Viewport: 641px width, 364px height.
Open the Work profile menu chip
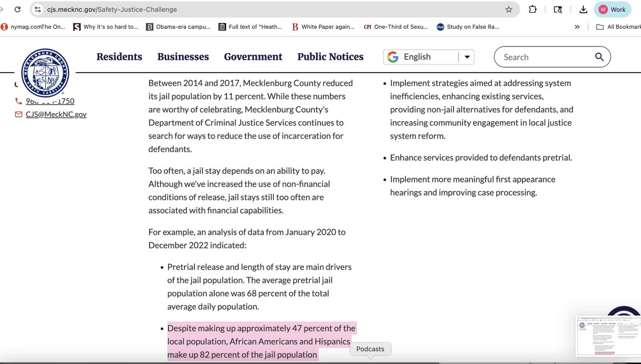(x=612, y=9)
